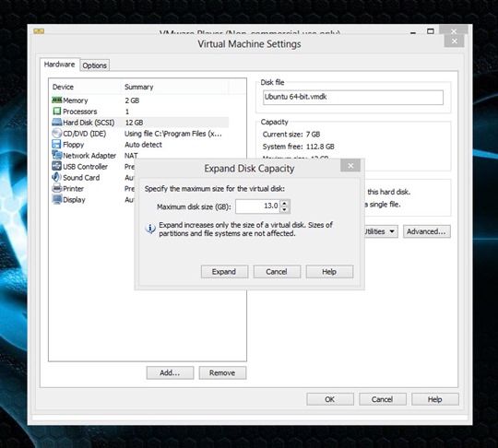Select the Display row text
498x448 pixels.
point(74,200)
